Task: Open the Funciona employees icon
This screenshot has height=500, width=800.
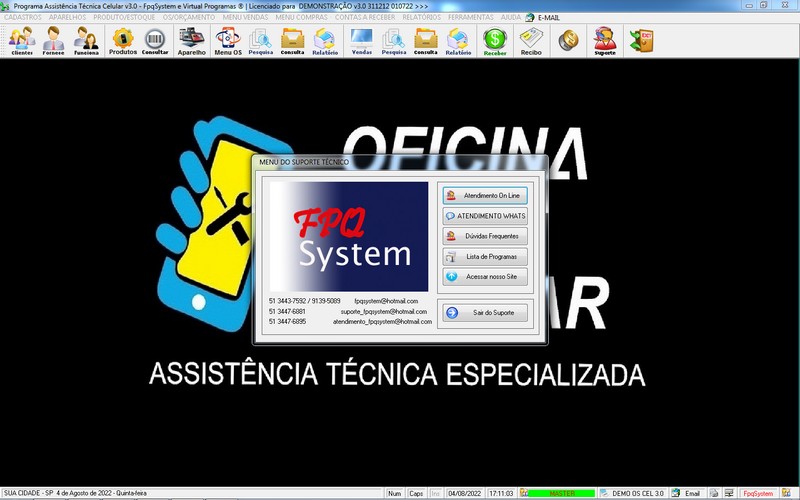Action: tap(86, 41)
